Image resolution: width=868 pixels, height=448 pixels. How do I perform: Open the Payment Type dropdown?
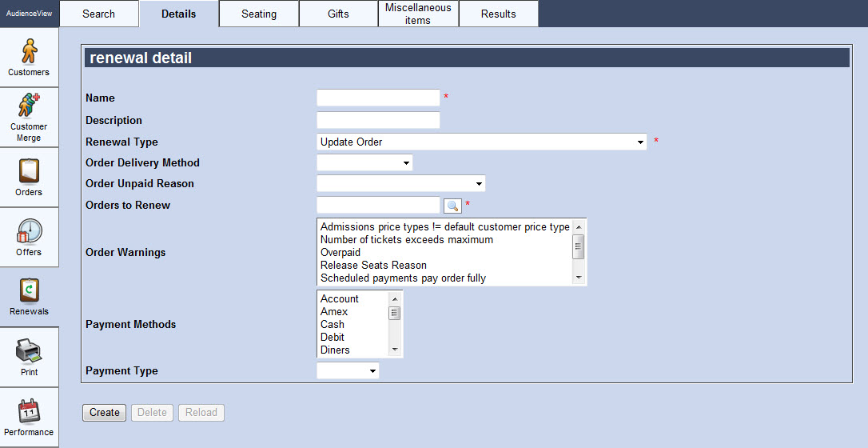pyautogui.click(x=348, y=370)
